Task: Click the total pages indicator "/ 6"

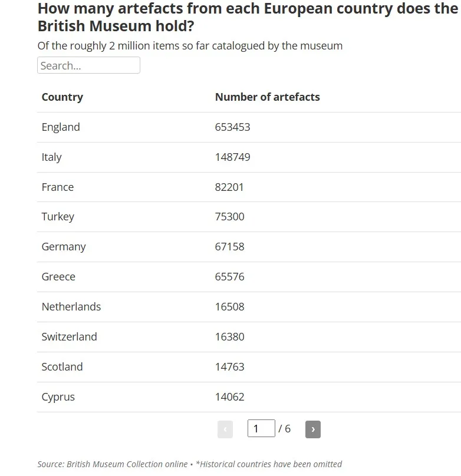Action: (284, 429)
